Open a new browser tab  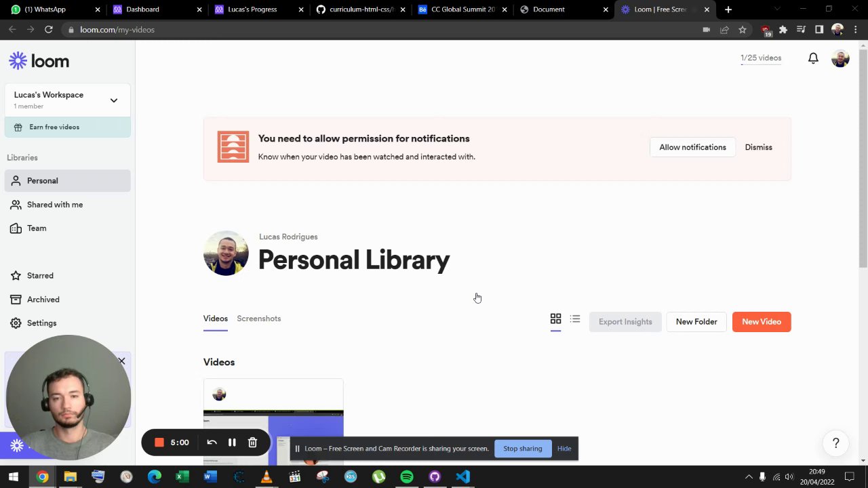point(728,9)
